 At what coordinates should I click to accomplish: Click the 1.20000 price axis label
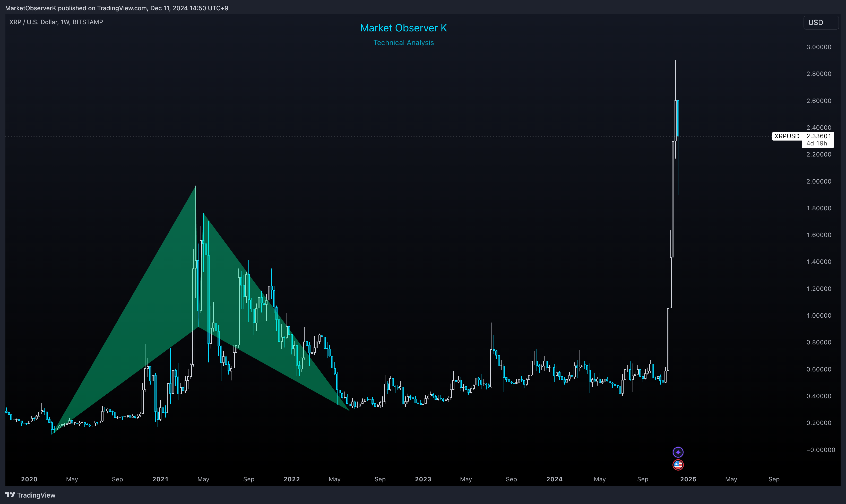click(x=819, y=288)
